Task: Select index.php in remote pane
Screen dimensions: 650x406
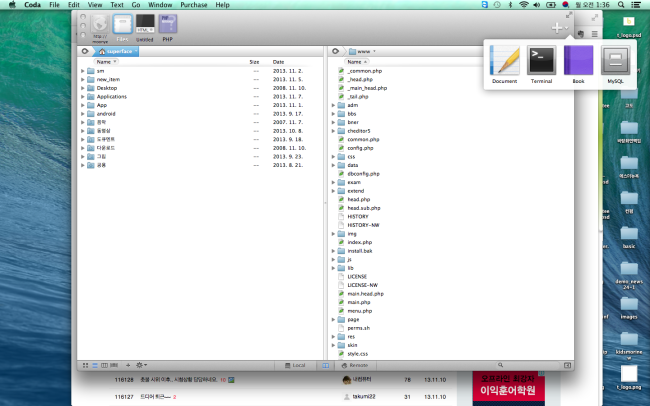Action: coord(359,242)
